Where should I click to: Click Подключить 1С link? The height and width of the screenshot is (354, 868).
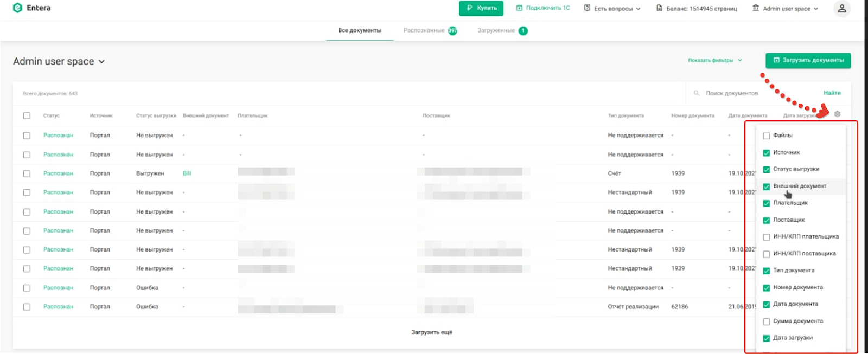tap(543, 8)
